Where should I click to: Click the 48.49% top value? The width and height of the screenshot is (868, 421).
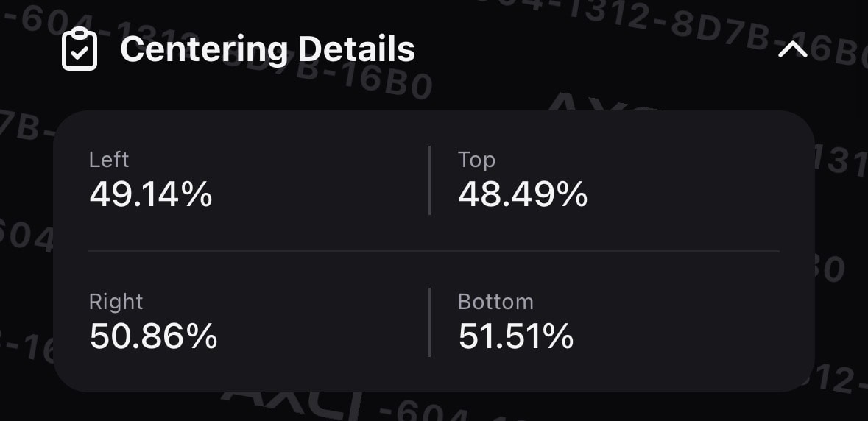523,195
